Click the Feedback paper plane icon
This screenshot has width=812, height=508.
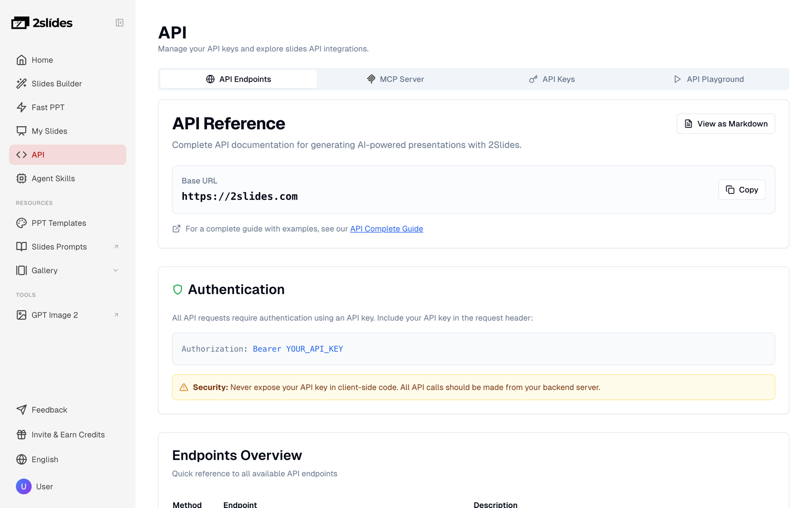click(21, 410)
